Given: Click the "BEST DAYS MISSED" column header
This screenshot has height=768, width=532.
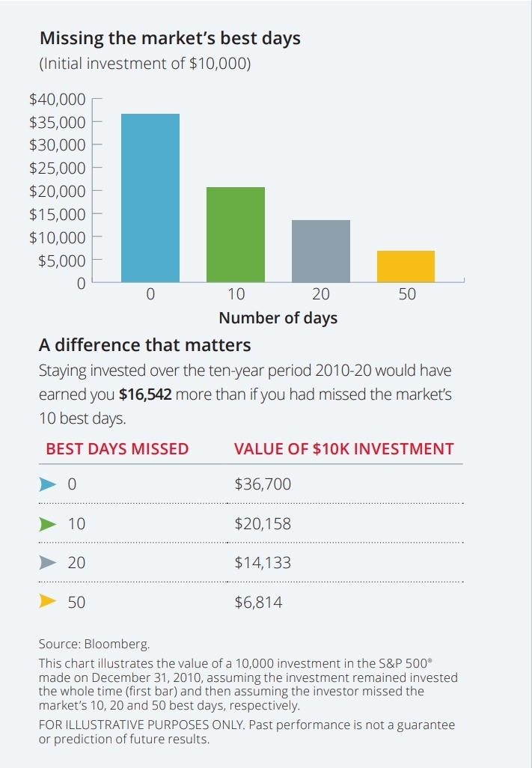Looking at the screenshot, I should click(117, 449).
